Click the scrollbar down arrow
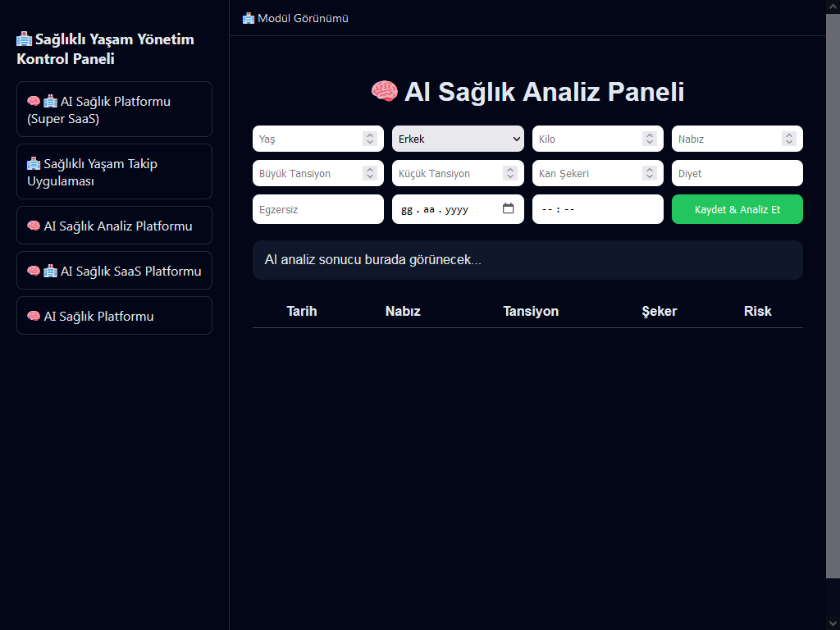840x630 pixels. coord(833,623)
